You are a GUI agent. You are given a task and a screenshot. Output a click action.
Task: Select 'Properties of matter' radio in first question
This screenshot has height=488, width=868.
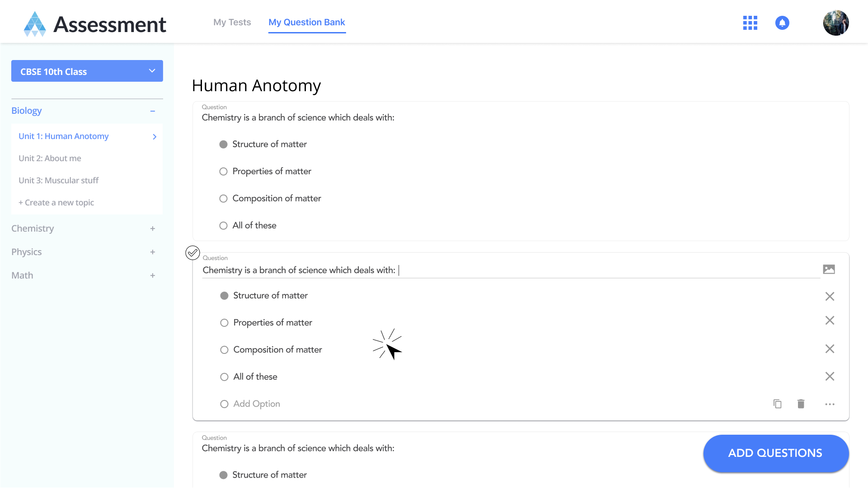[x=223, y=172]
